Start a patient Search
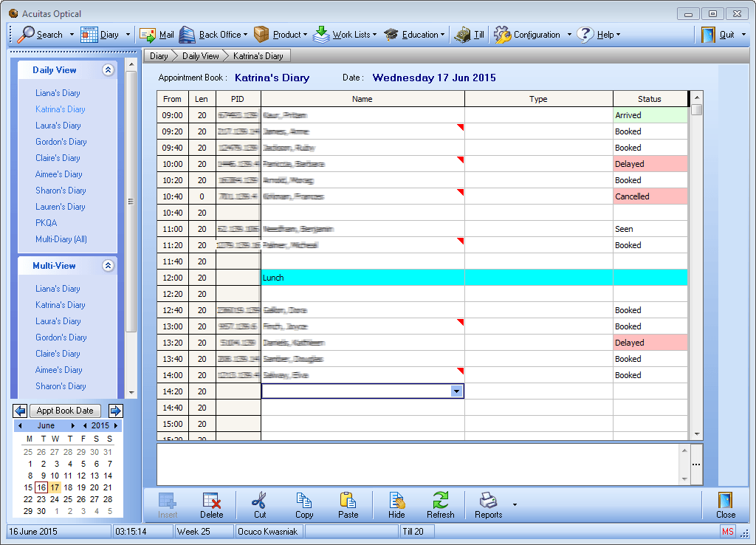The width and height of the screenshot is (756, 545). click(x=44, y=34)
